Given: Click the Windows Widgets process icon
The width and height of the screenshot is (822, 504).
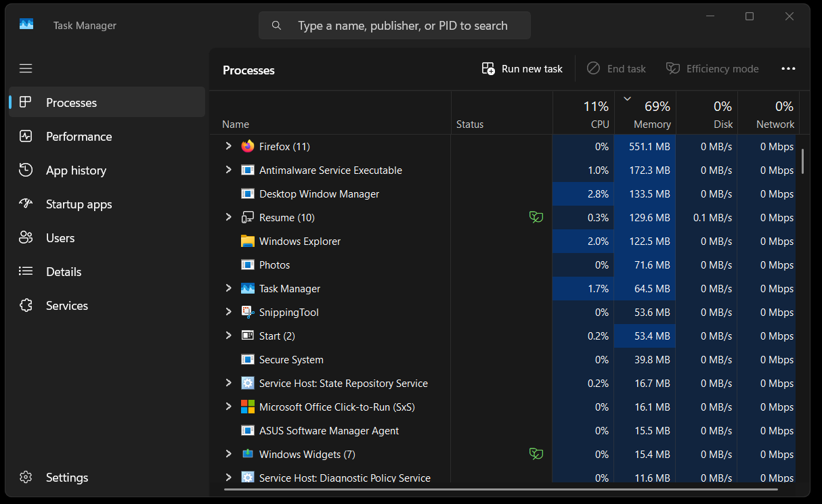Looking at the screenshot, I should click(x=248, y=454).
